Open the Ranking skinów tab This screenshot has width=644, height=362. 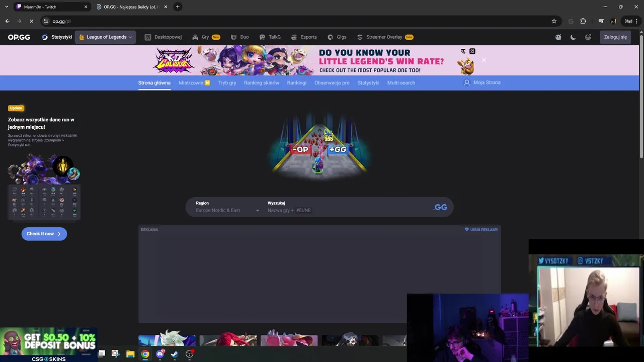[x=262, y=83]
